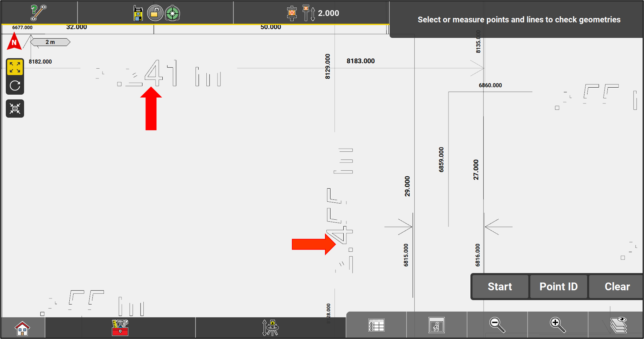The width and height of the screenshot is (644, 339).
Task: Edit the 2.000 target height value
Action: [328, 13]
